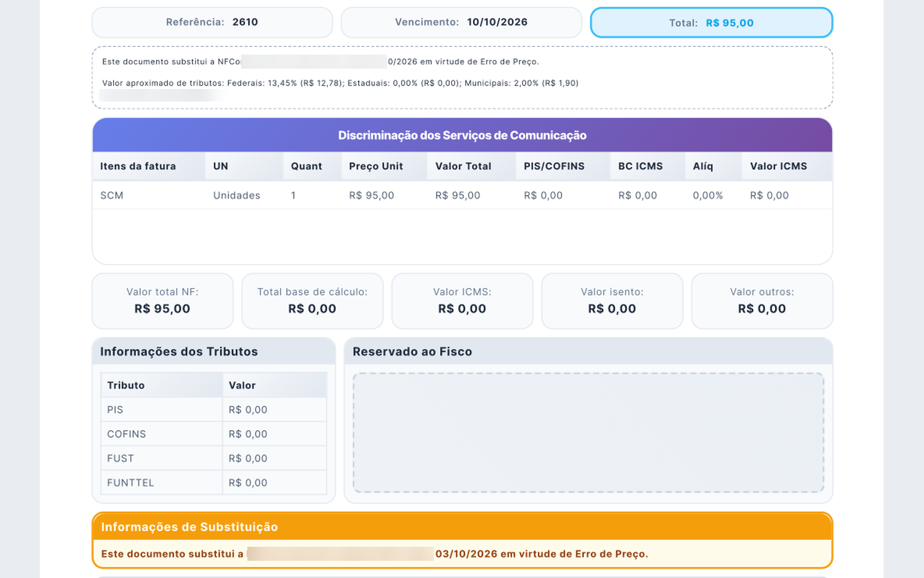Click the 'Total base de cálculo' card
This screenshot has height=578, width=924.
point(312,301)
